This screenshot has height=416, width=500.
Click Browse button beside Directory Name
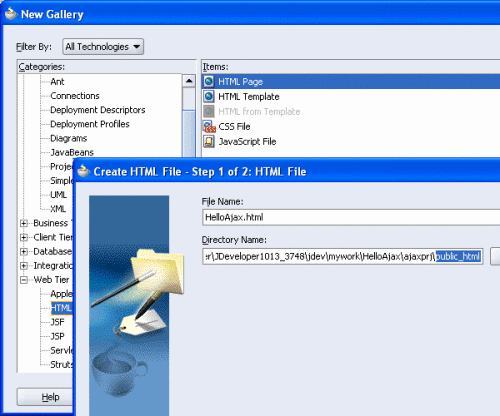pyautogui.click(x=495, y=256)
